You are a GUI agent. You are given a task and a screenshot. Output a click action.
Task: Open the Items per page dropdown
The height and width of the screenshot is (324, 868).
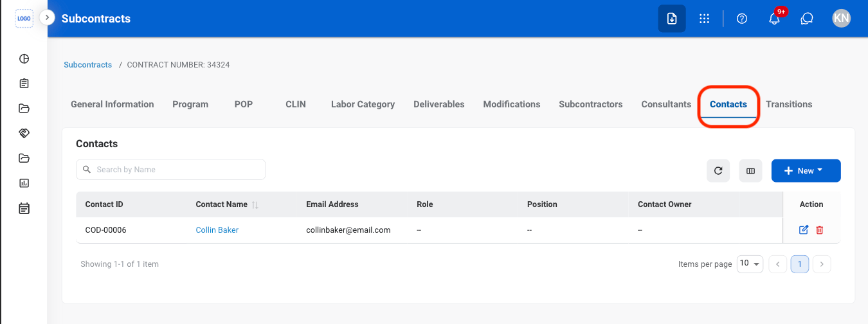point(750,264)
